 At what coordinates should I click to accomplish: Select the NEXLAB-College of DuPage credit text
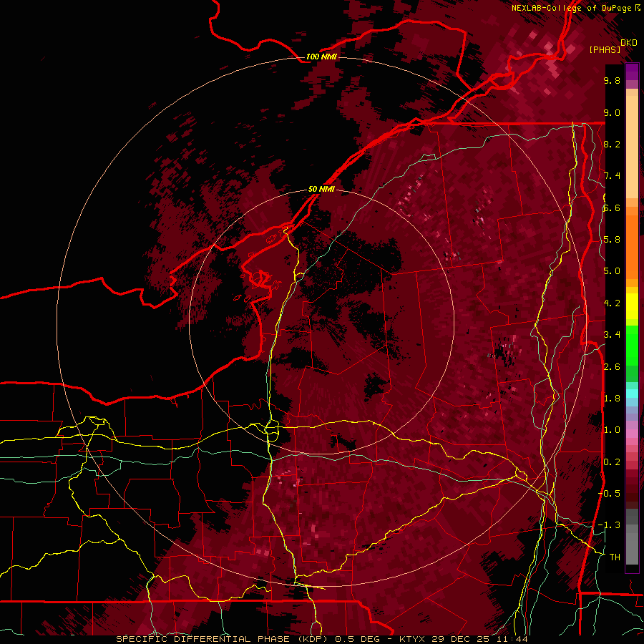pyautogui.click(x=571, y=8)
